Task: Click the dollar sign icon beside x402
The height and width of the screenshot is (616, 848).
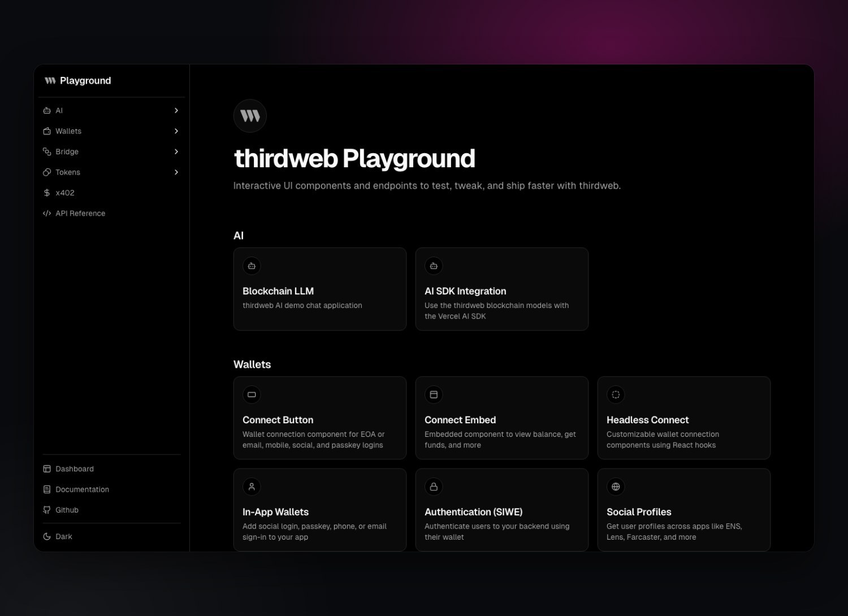Action: pos(47,193)
